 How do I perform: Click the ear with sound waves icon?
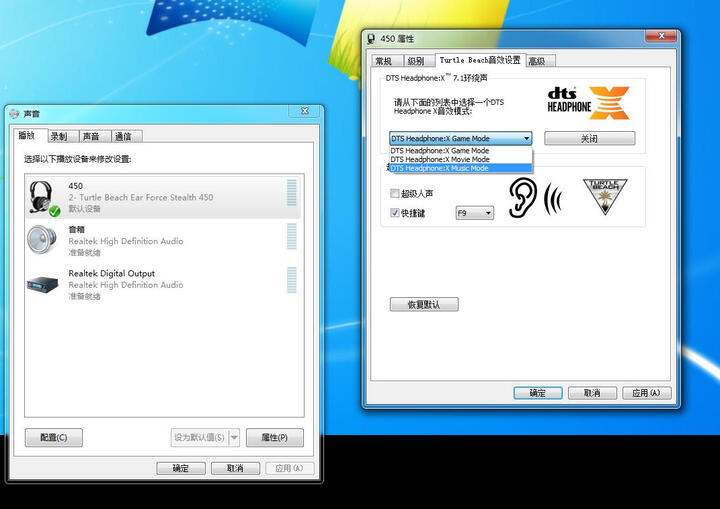[536, 198]
